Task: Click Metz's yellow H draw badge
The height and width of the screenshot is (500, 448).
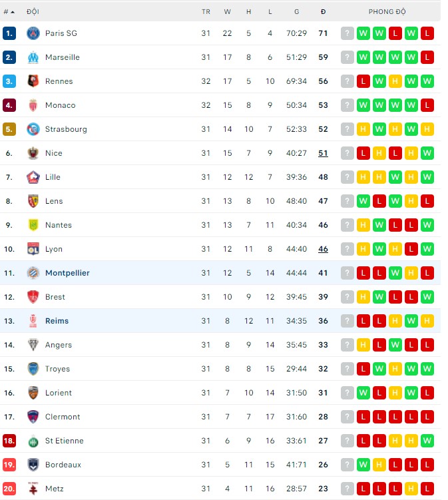Action: click(411, 489)
